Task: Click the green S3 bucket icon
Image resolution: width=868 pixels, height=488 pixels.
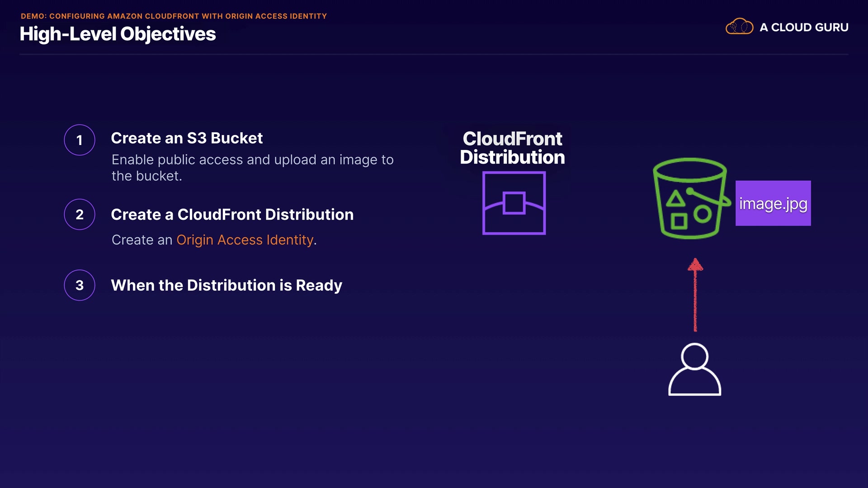Action: tap(690, 199)
